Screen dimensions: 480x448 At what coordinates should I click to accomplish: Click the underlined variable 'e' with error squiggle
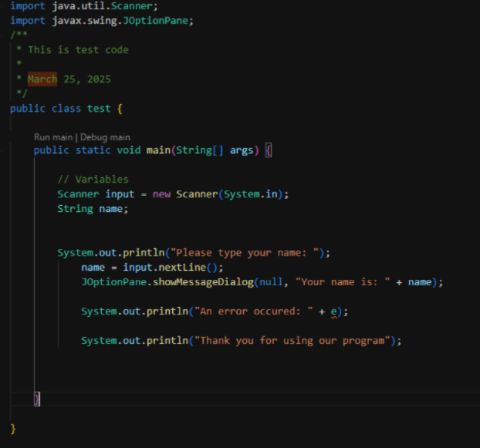(x=333, y=312)
